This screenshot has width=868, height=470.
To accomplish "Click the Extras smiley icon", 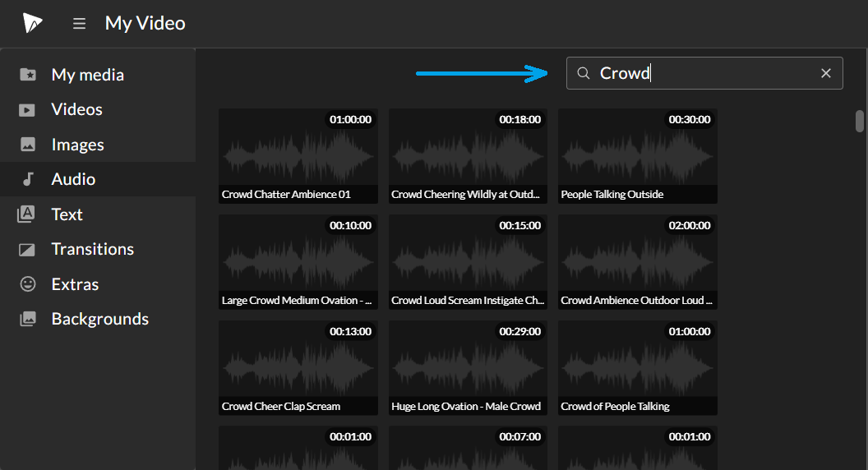I will click(28, 284).
